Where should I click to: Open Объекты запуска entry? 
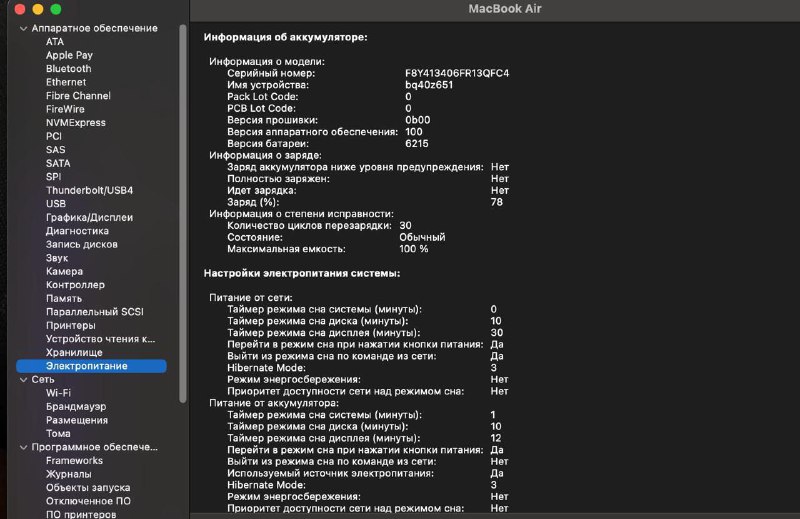tap(88, 488)
